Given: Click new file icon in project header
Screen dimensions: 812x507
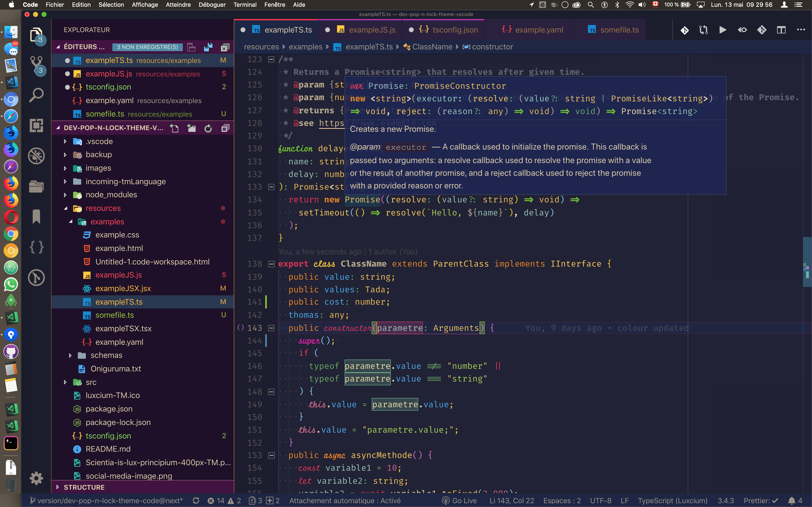Looking at the screenshot, I should point(174,128).
